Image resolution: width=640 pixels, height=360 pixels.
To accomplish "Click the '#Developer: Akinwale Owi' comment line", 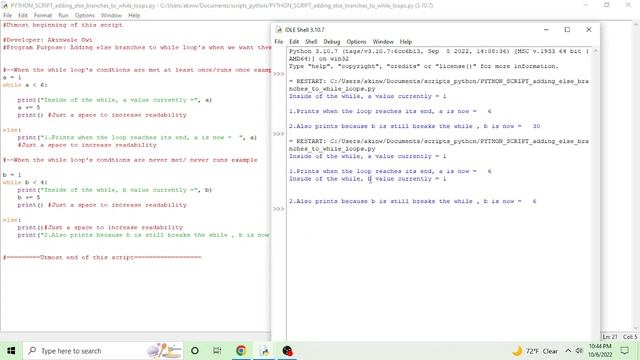I will coord(47,40).
